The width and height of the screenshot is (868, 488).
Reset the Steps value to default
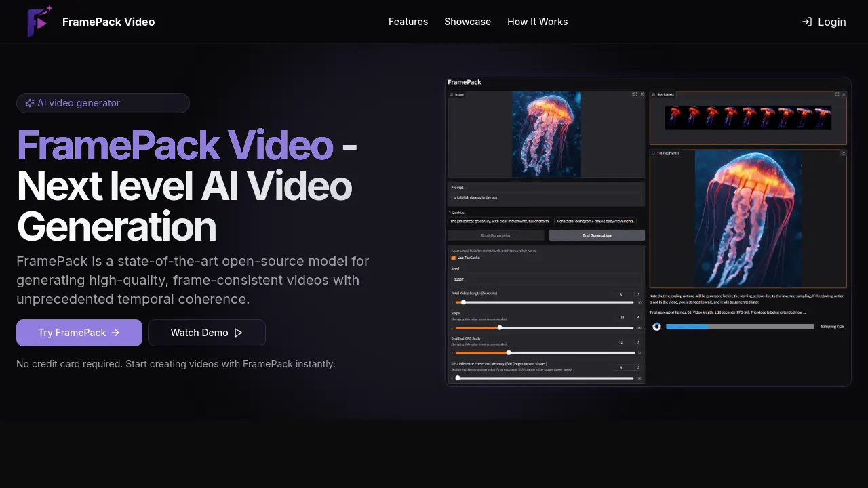[x=637, y=317]
